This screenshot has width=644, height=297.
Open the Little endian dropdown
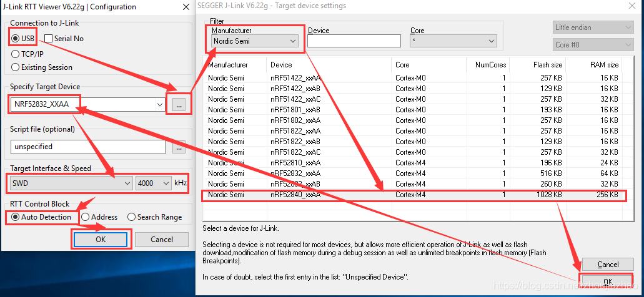point(593,27)
